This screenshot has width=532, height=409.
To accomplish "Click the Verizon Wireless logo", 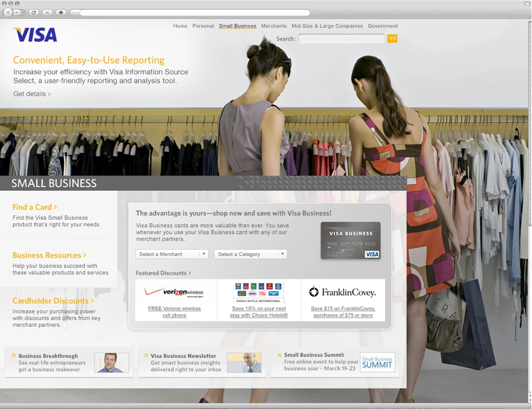I will tap(174, 292).
